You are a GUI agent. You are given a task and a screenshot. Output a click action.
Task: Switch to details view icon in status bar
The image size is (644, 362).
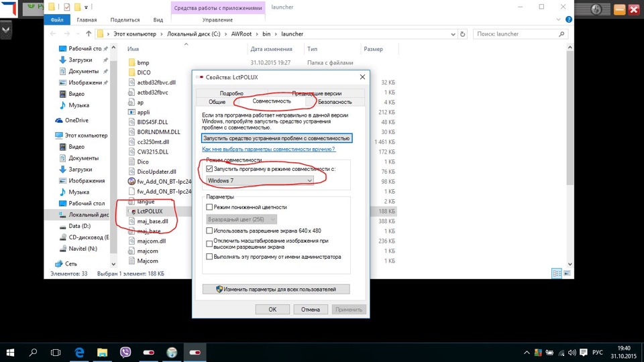click(557, 274)
